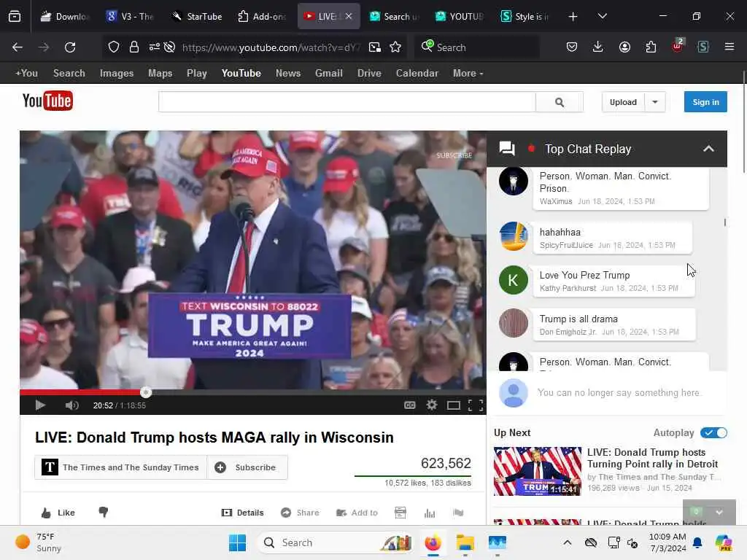
Task: Open the transcript icon
Action: point(400,513)
